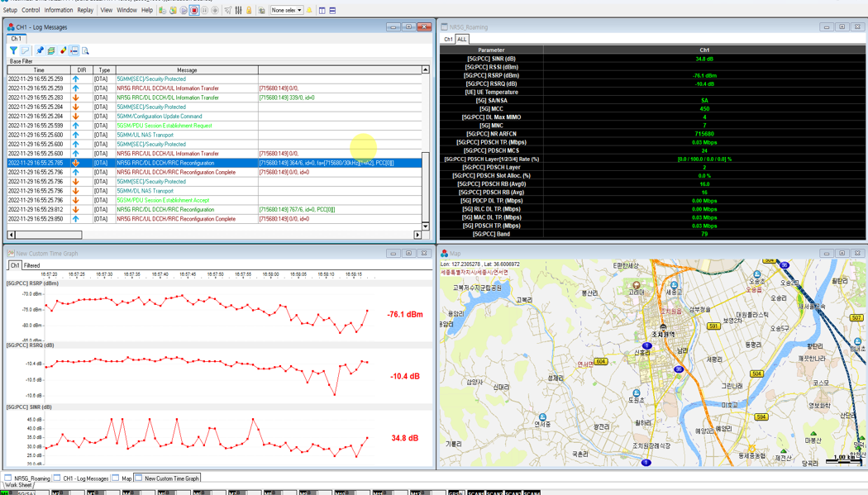Click the log list scroll-up arrow
868x495 pixels.
426,70
